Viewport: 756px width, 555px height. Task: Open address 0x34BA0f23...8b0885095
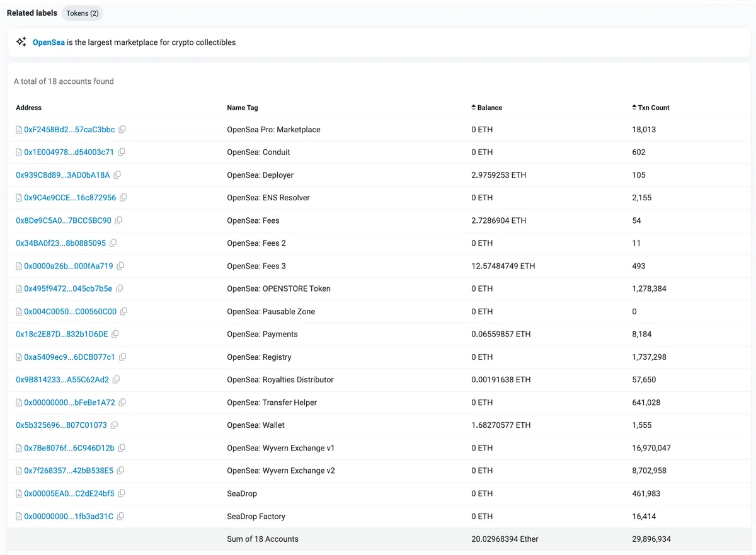(61, 243)
